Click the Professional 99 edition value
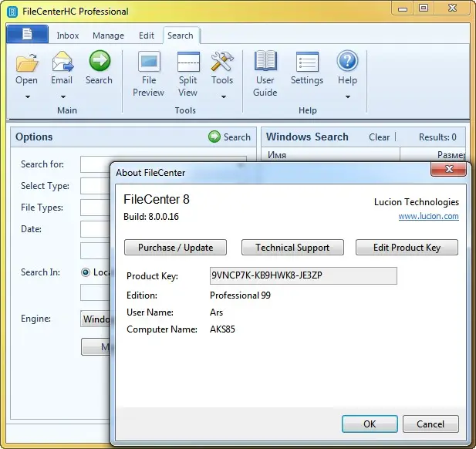This screenshot has width=476, height=449. click(x=240, y=295)
